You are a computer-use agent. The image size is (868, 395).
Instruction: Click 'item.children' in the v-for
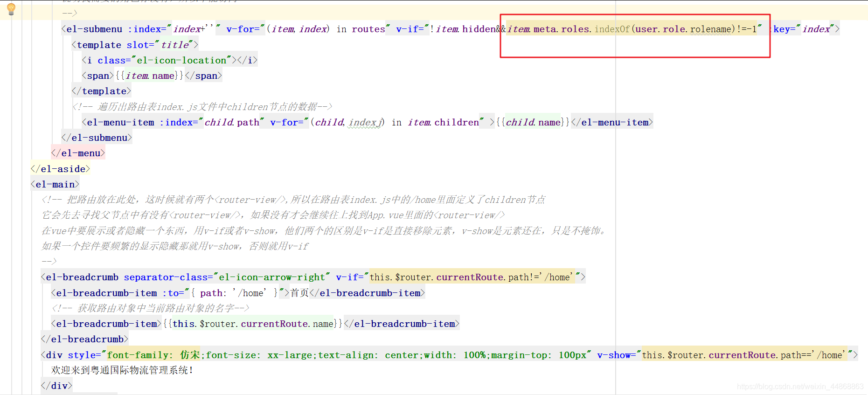(x=443, y=122)
